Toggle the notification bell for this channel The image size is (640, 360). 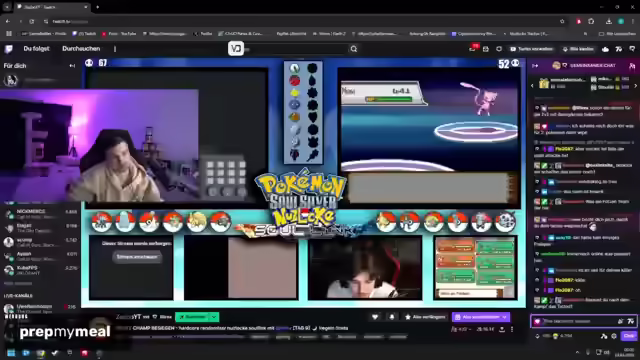[x=392, y=317]
